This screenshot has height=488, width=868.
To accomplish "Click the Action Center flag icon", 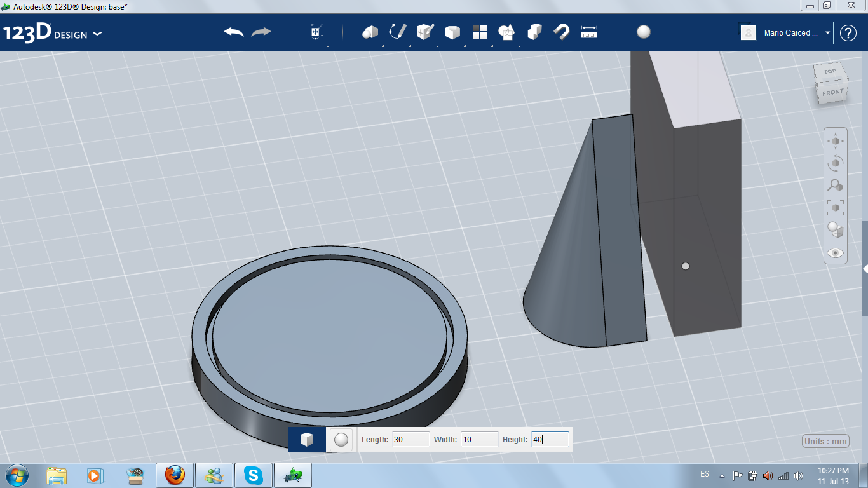I will (738, 475).
